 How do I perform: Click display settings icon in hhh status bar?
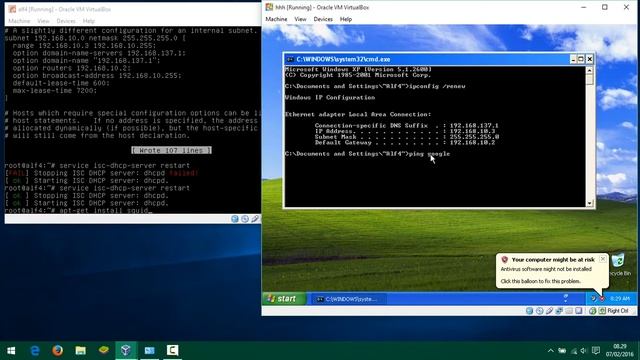579,311
